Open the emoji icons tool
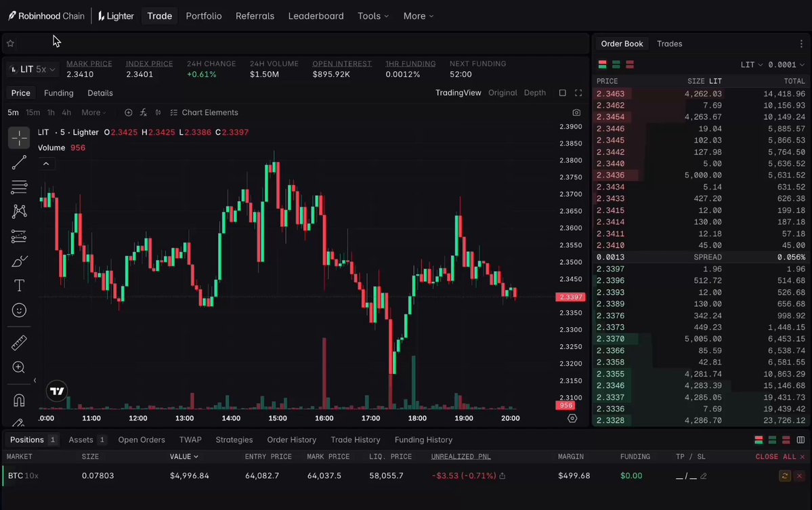The width and height of the screenshot is (812, 510). [x=19, y=310]
